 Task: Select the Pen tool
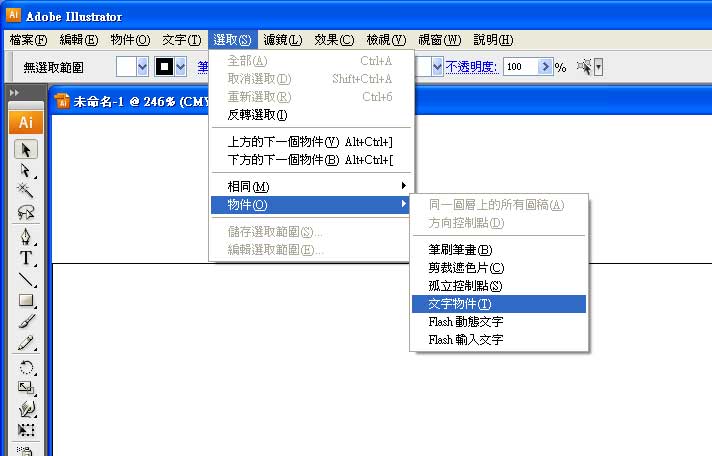[x=26, y=237]
